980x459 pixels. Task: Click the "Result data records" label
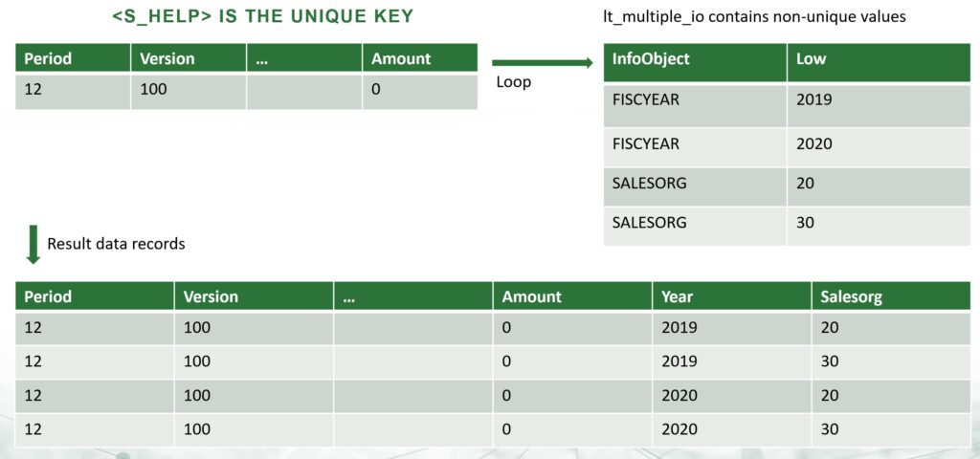pos(116,244)
